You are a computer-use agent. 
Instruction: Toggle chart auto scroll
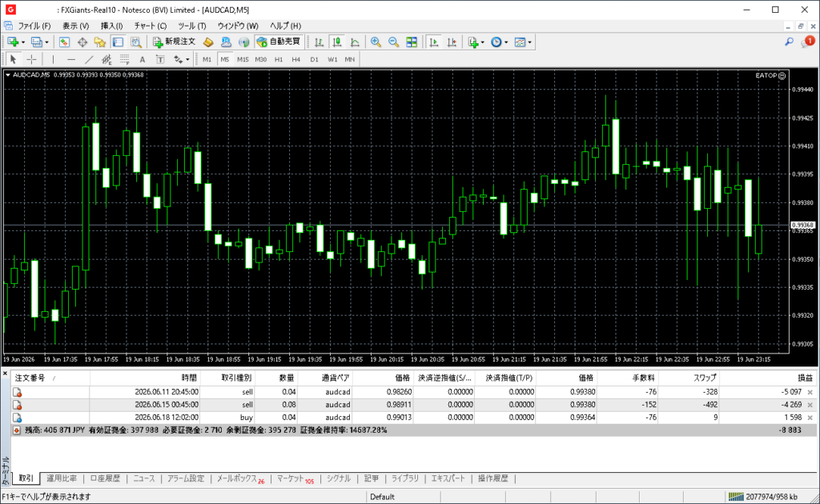pyautogui.click(x=433, y=42)
